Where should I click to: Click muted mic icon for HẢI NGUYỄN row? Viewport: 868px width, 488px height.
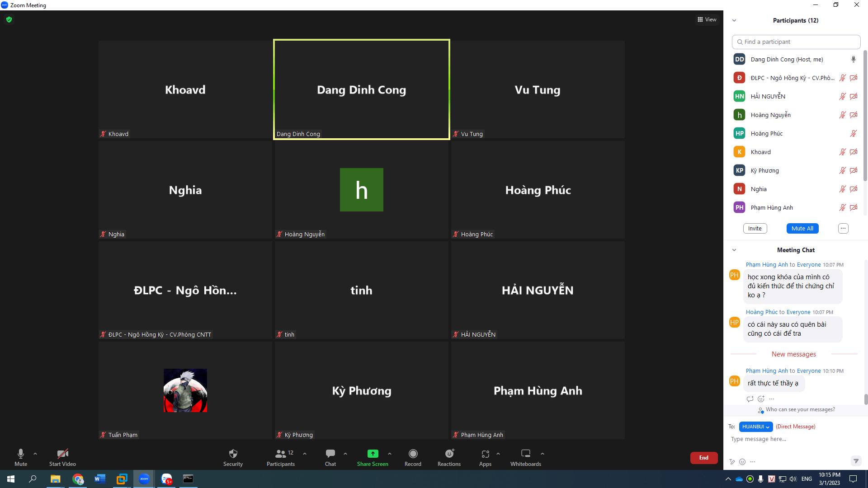click(x=843, y=96)
